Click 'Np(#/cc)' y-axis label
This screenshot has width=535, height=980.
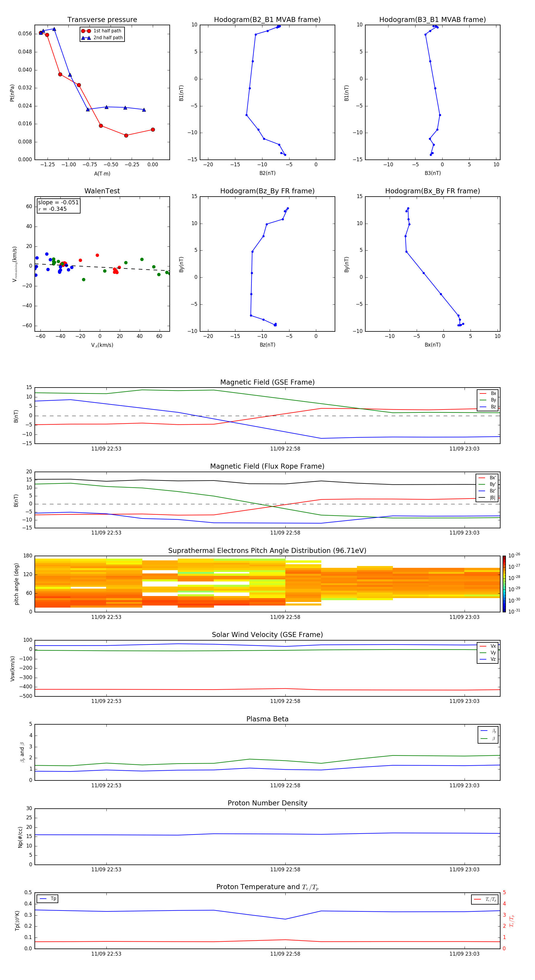point(20,837)
